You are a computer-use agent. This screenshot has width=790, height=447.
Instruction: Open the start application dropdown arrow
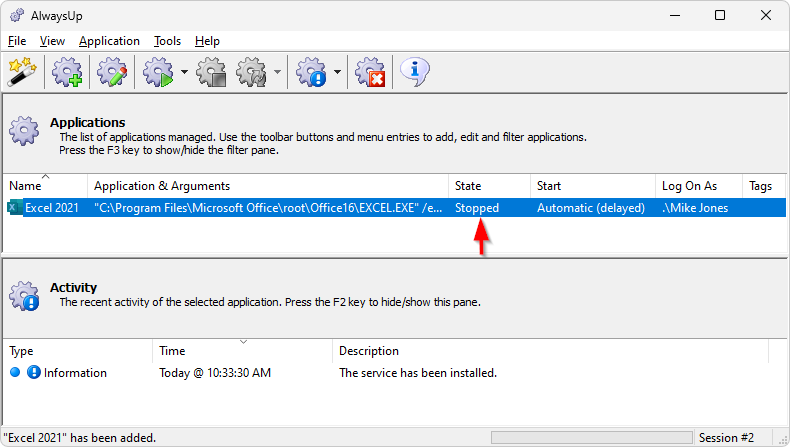pos(184,72)
